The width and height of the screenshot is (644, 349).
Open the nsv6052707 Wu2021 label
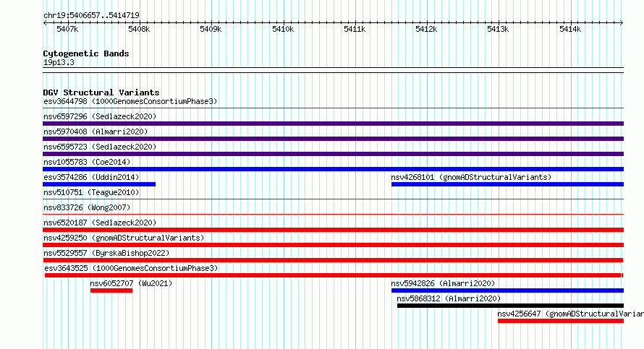click(131, 283)
